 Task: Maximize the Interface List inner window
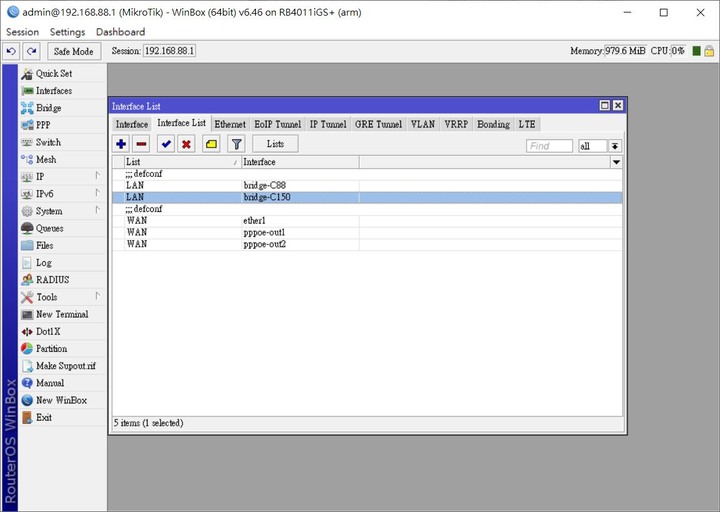(x=605, y=106)
